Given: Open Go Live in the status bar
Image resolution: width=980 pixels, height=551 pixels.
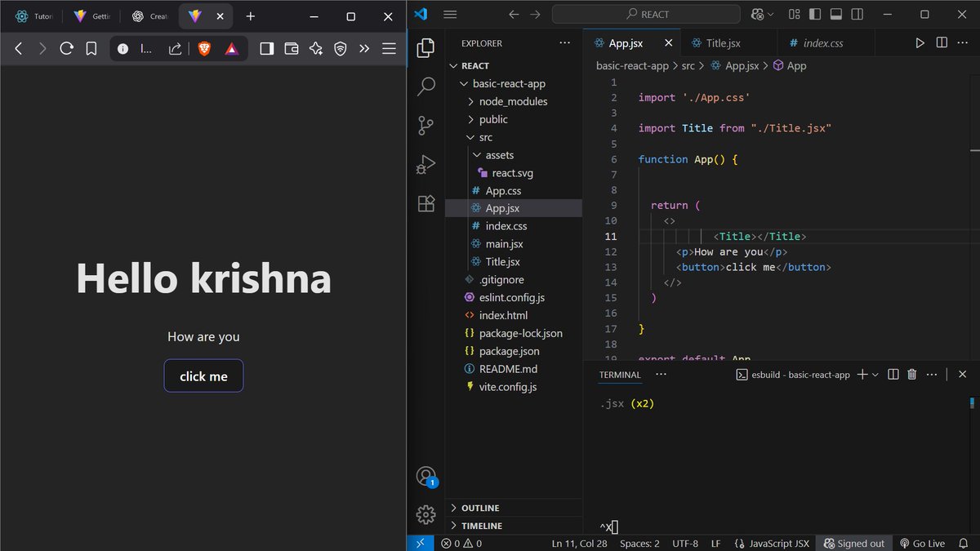Looking at the screenshot, I should 922,544.
